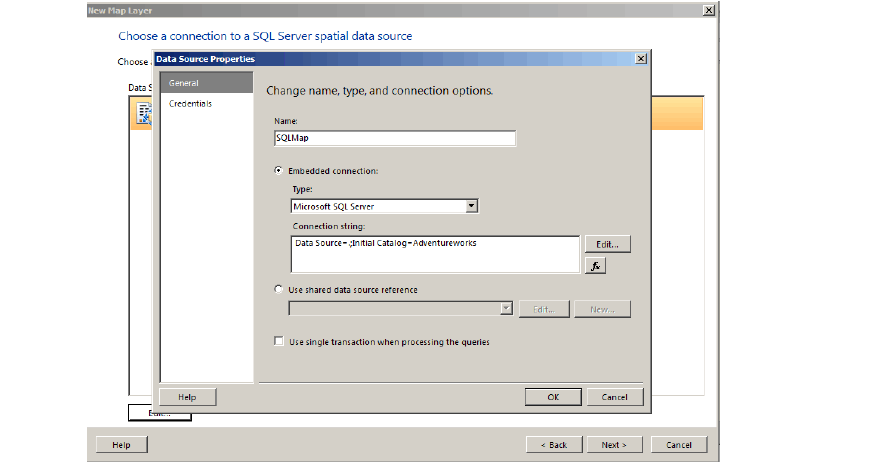Screen dimensions: 893x462
Task: Cancel the Data Source Properties dialog
Action: [x=615, y=397]
